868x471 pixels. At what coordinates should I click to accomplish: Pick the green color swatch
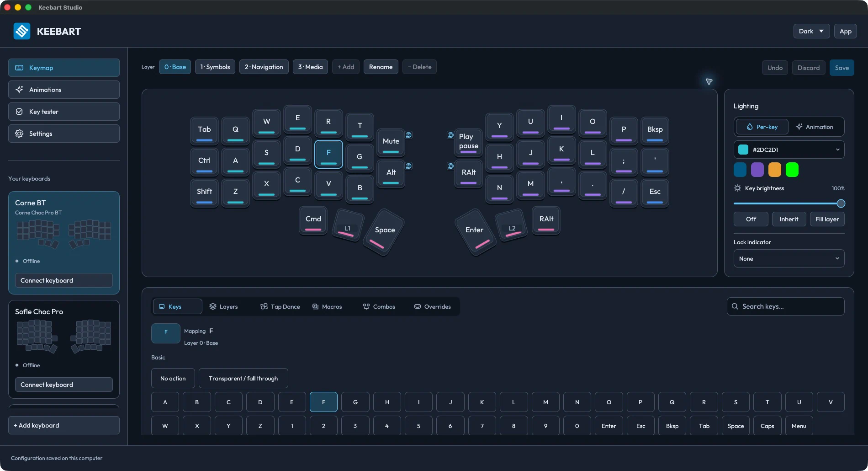(792, 170)
